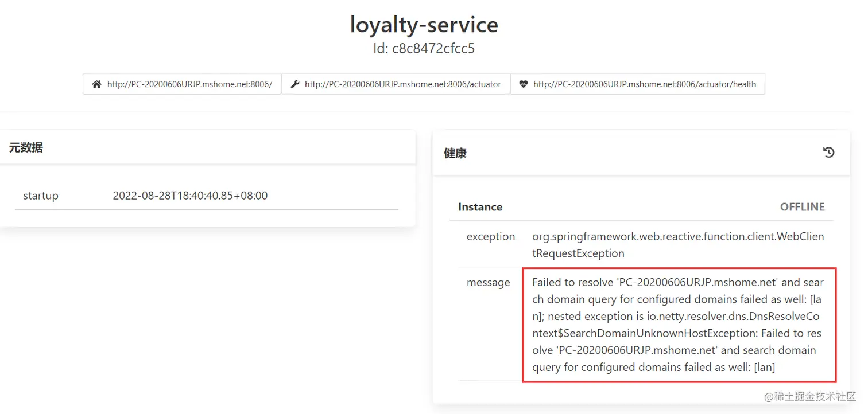Click the highlighted DNS resolve error message
Image resolution: width=868 pixels, height=414 pixels.
(x=678, y=325)
